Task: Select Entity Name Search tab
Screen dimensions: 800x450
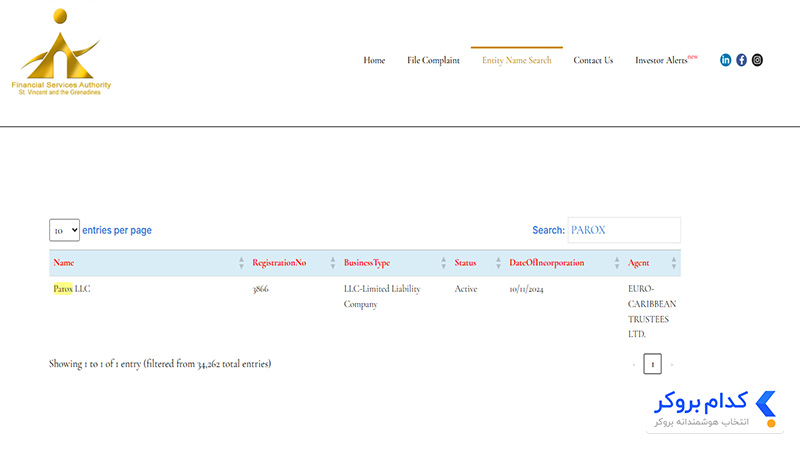Action: pos(517,60)
